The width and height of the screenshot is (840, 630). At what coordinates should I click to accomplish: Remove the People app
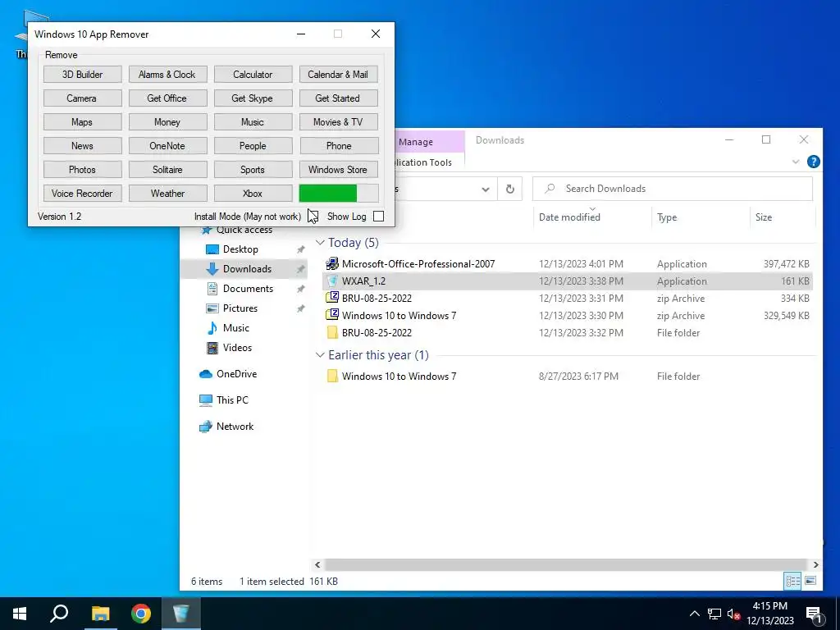253,146
